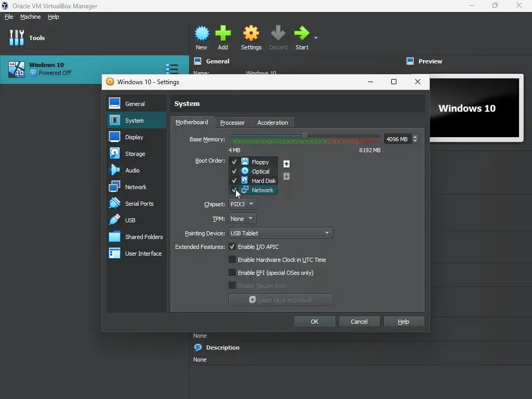Open Serial Ports settings category
This screenshot has width=532, height=399.
pyautogui.click(x=137, y=203)
